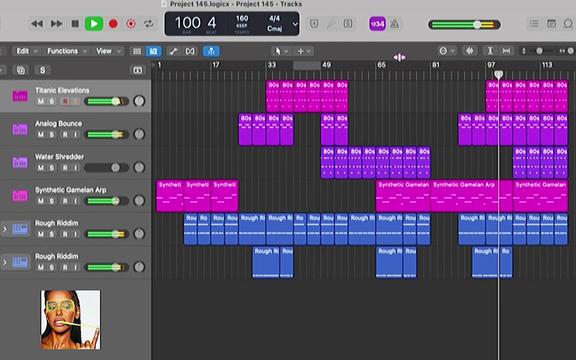The width and height of the screenshot is (576, 360).
Task: Toggle Cycle mode button
Action: click(x=148, y=24)
